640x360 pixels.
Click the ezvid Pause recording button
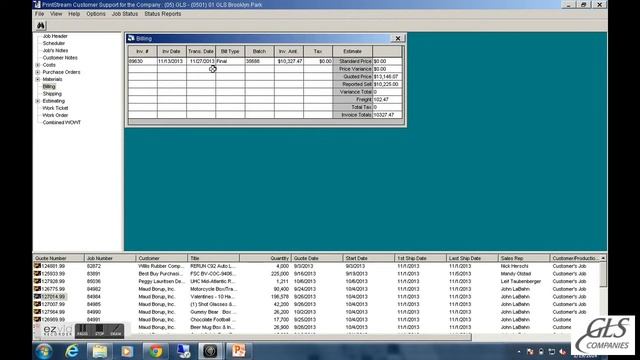(x=82, y=331)
